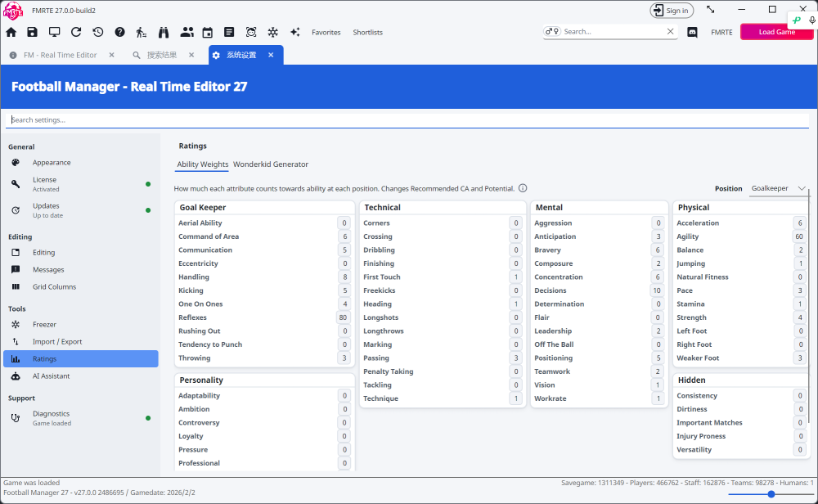The width and height of the screenshot is (818, 504).
Task: Click the sparkles icon in toolbar
Action: (295, 33)
